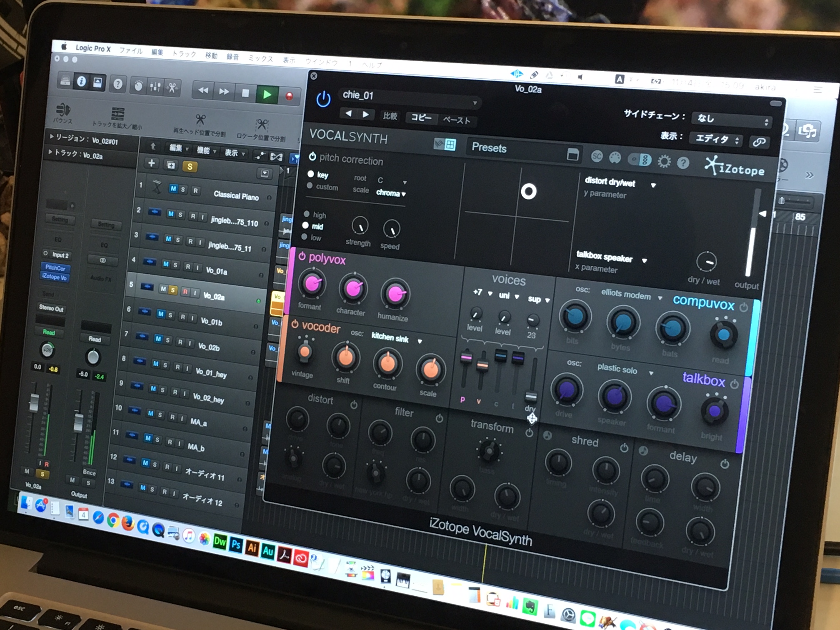The width and height of the screenshot is (840, 630).
Task: Open the vocoder kitchen sink osc dropdown
Action: (x=397, y=338)
